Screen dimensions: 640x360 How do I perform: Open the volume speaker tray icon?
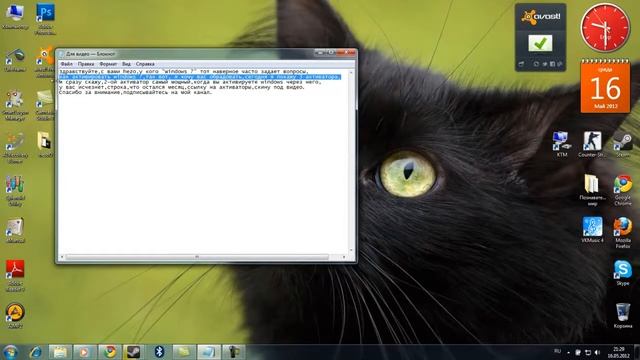(x=598, y=352)
